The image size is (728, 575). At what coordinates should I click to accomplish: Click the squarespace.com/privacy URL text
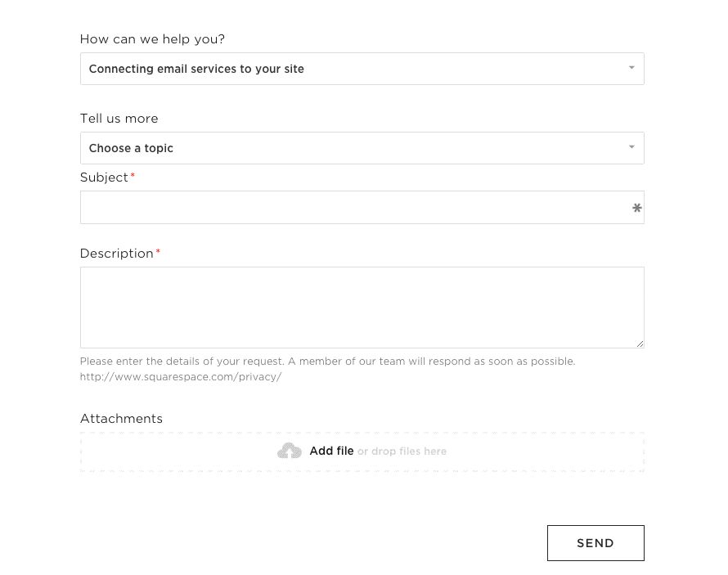(x=181, y=377)
